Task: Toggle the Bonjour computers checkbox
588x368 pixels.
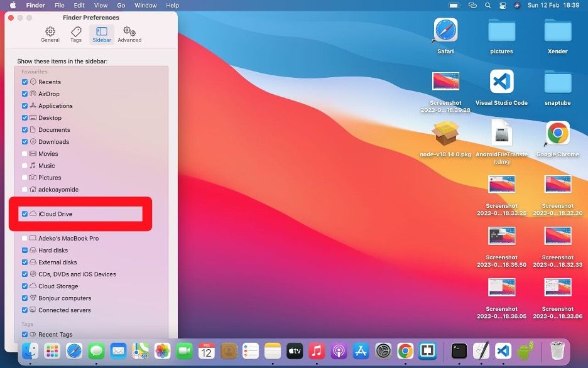Action: tap(24, 298)
